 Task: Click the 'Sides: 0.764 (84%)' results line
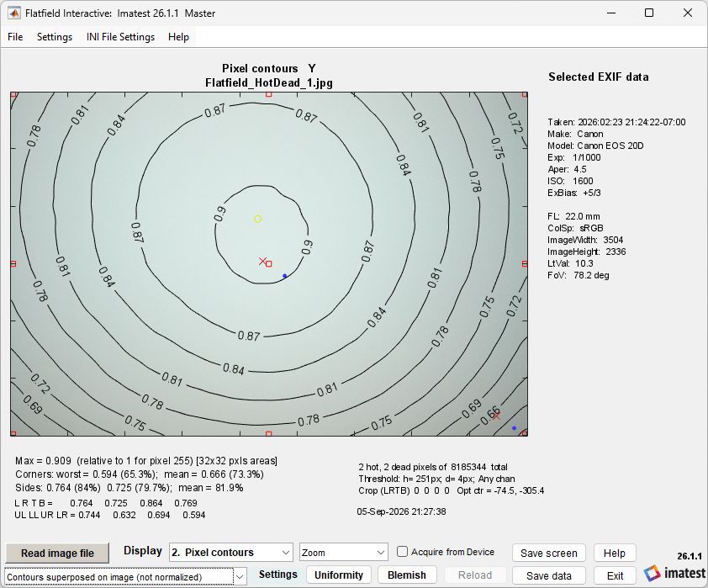click(x=129, y=488)
